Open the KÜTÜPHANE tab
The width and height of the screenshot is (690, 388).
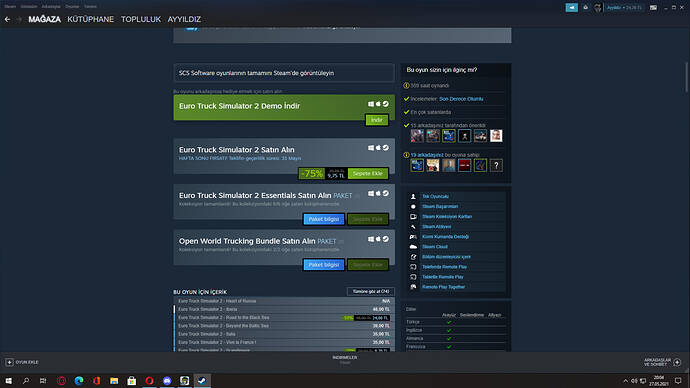(91, 19)
